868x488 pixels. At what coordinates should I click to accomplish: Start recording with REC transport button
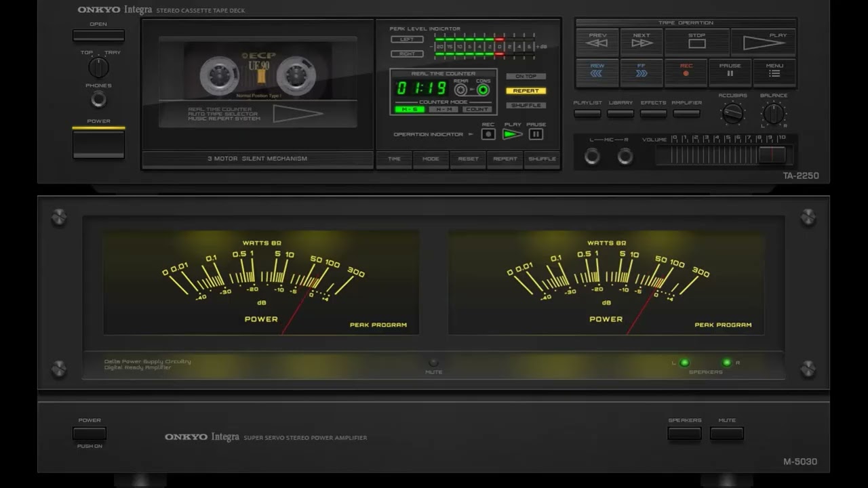tap(686, 73)
